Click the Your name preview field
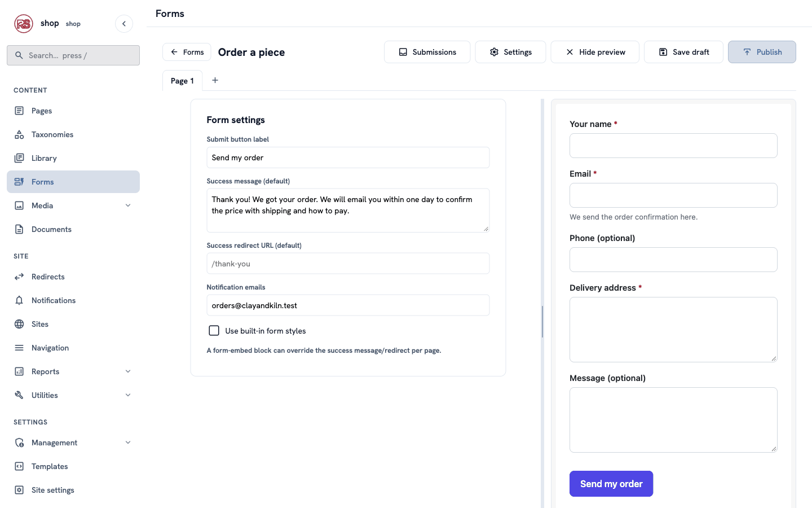The width and height of the screenshot is (812, 508). [x=673, y=146]
